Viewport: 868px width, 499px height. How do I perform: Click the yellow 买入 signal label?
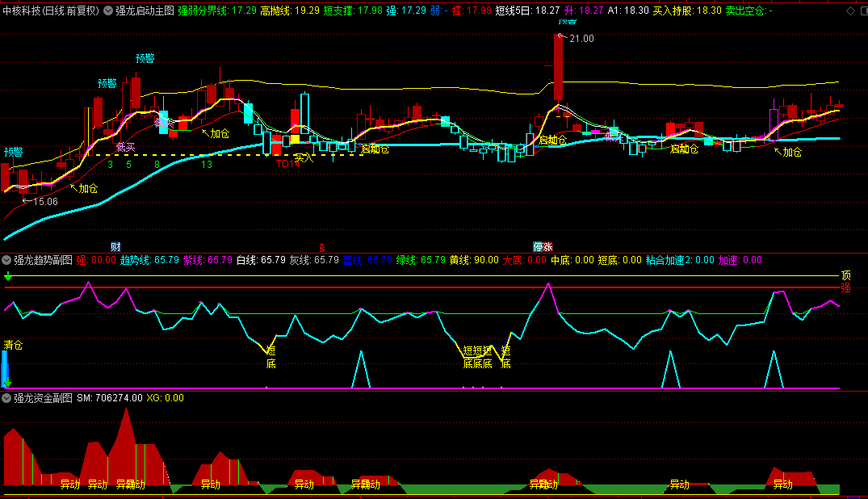304,158
